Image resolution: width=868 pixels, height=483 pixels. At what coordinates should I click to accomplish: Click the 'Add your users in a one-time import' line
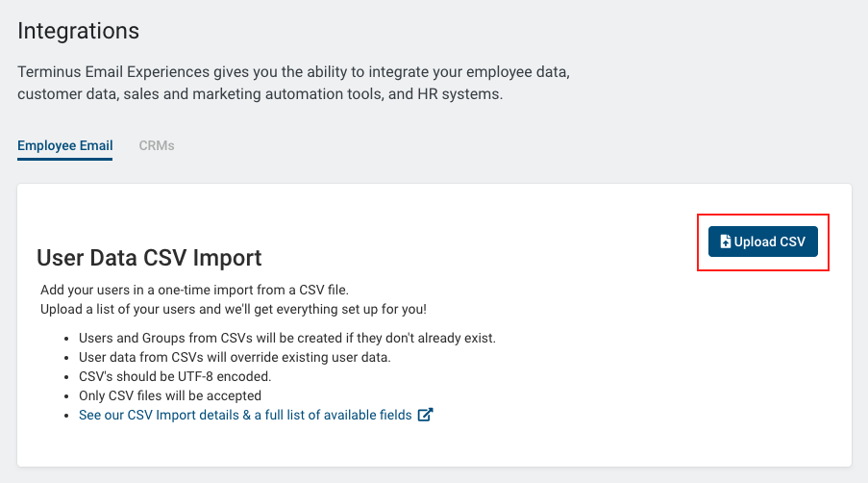[x=194, y=290]
